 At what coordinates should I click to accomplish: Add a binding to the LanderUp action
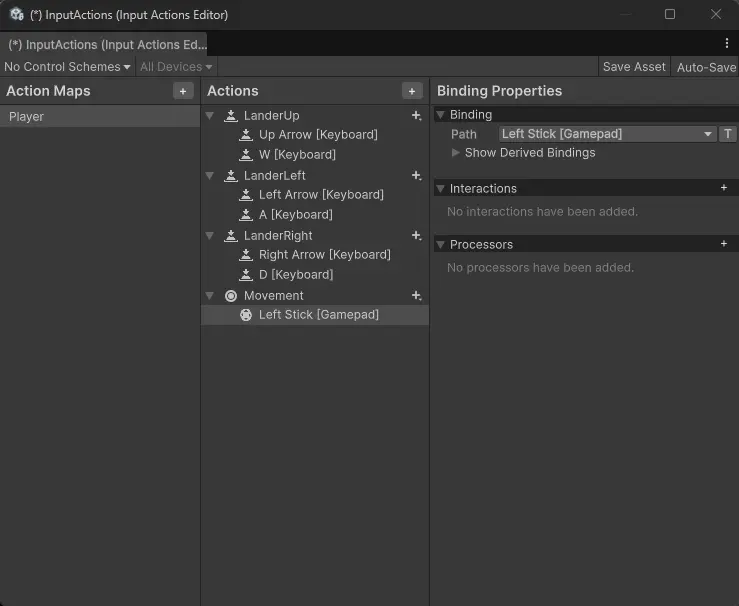(416, 116)
